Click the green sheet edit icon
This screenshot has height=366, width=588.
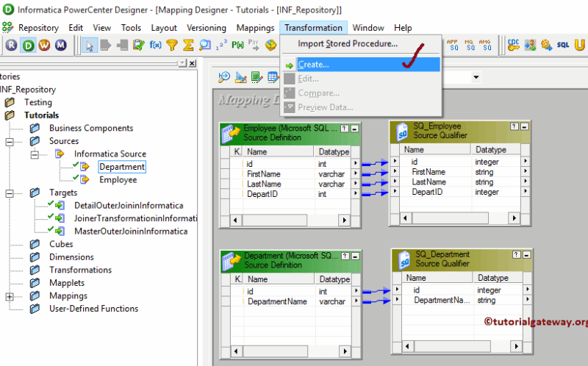coord(257,78)
